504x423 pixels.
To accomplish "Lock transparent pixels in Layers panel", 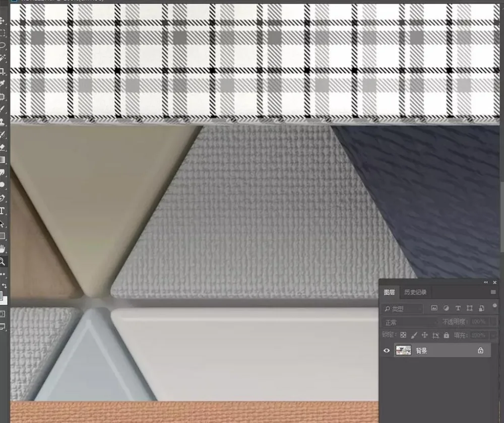I will tap(403, 335).
